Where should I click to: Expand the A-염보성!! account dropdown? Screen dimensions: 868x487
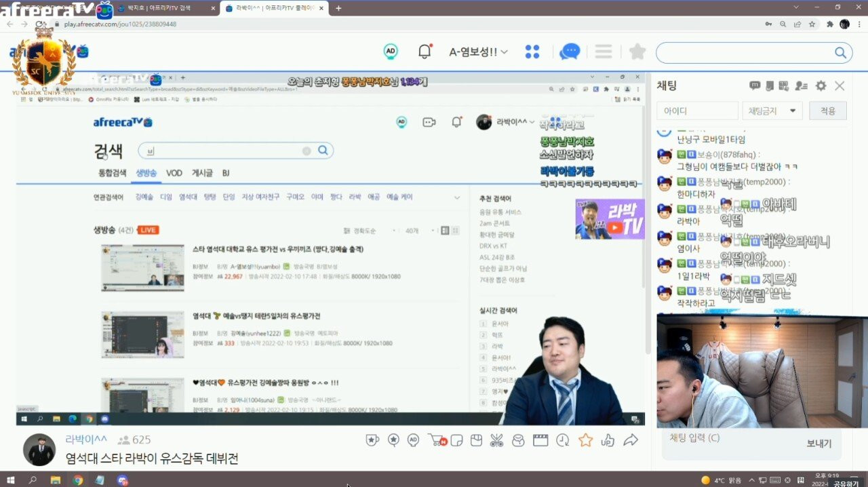[x=478, y=52]
